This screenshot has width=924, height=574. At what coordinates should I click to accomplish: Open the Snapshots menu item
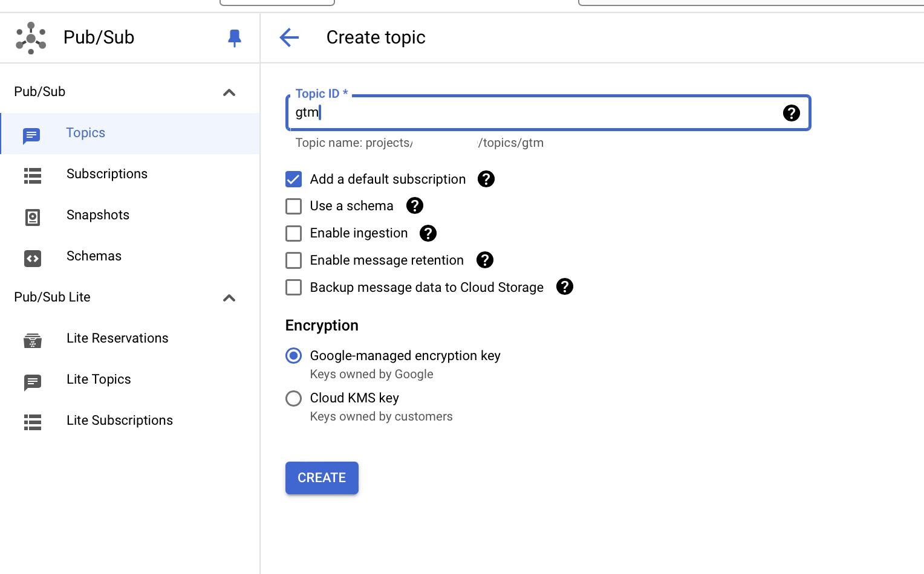(x=130, y=216)
